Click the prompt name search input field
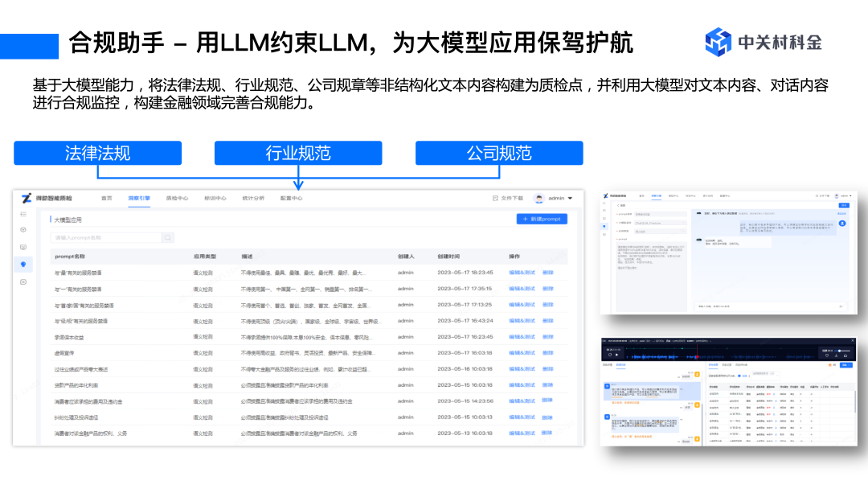The image size is (868, 489). pos(104,238)
